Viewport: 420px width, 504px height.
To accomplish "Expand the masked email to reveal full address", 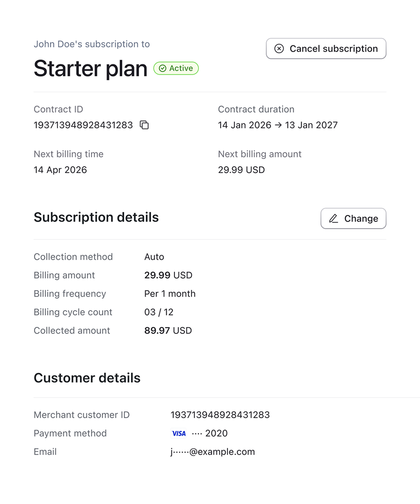I will (x=212, y=452).
